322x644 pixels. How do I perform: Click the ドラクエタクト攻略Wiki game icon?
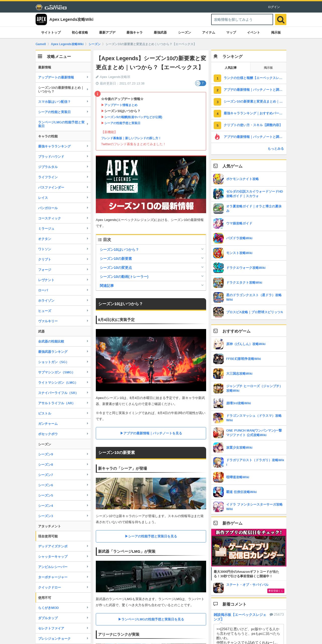tap(218, 283)
